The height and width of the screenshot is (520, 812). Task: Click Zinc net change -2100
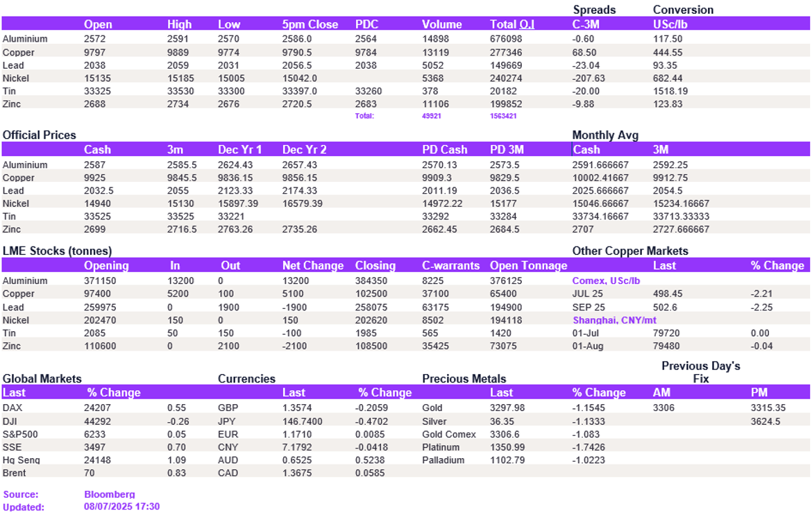click(294, 346)
